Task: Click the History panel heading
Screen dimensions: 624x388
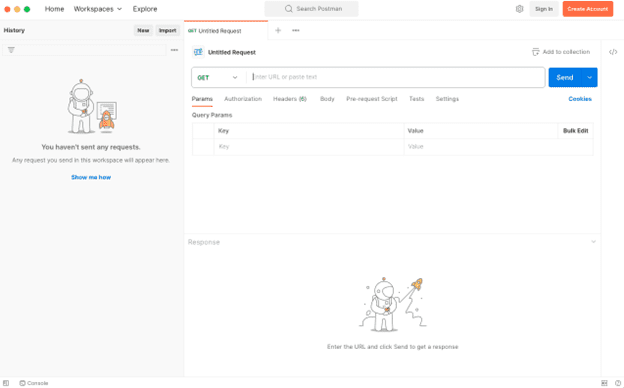Action: 14,30
